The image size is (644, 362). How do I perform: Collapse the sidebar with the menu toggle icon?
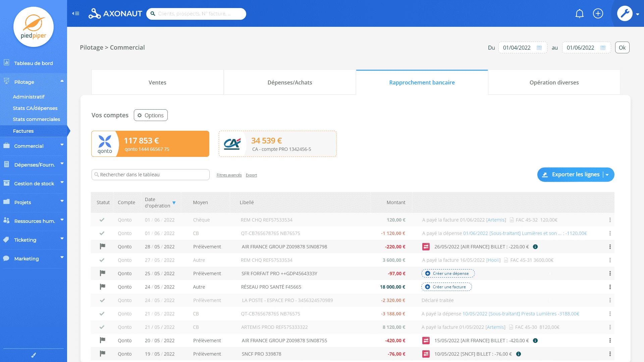click(x=75, y=14)
